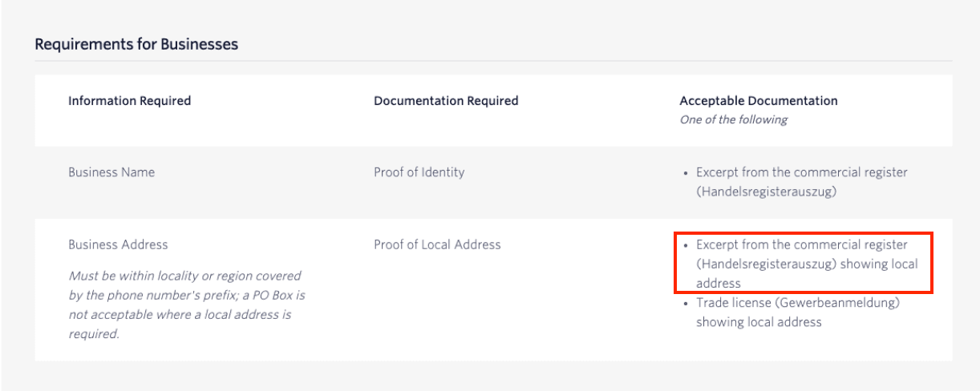Click 'by the phone number's prefix' text
The height and width of the screenshot is (391, 980).
[154, 295]
